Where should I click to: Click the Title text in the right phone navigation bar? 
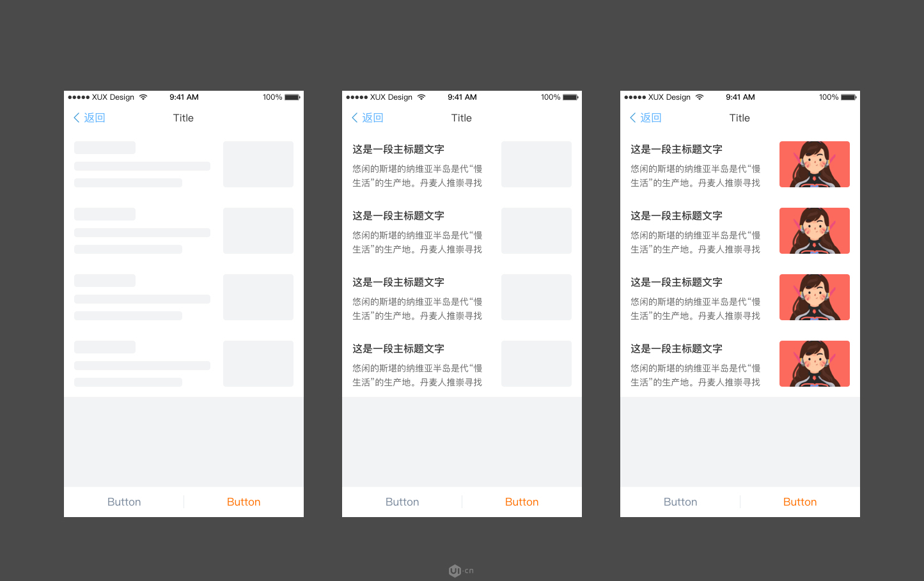[740, 118]
